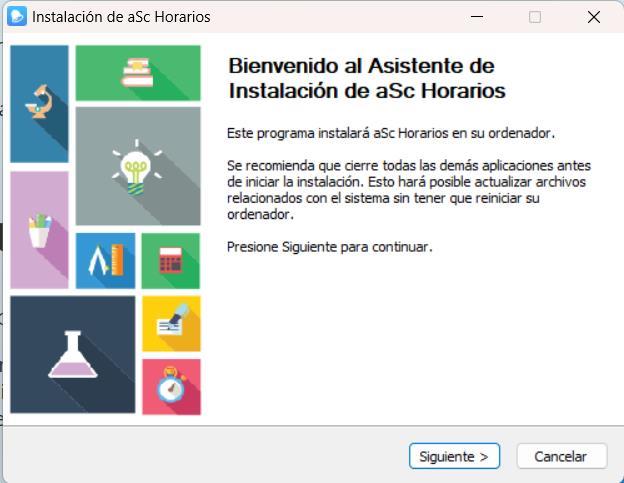
Task: Click the paragraph starting "Se recomienda que cierre"
Action: [x=409, y=190]
